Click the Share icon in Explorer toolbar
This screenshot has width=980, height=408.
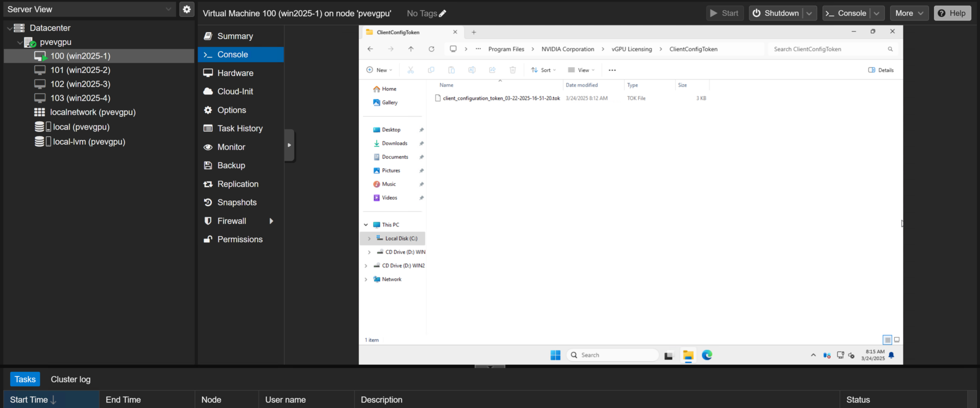[x=492, y=70]
